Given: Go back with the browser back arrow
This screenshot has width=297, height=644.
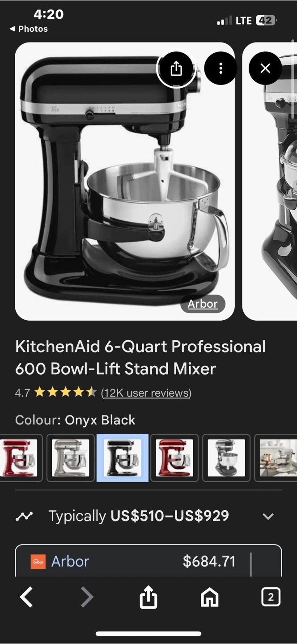Looking at the screenshot, I should pos(26,597).
